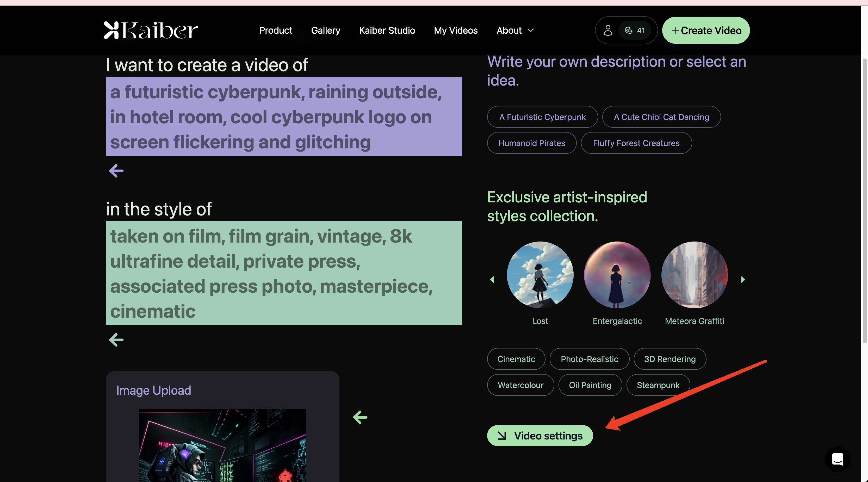Click the credits counter showing 41

[635, 30]
